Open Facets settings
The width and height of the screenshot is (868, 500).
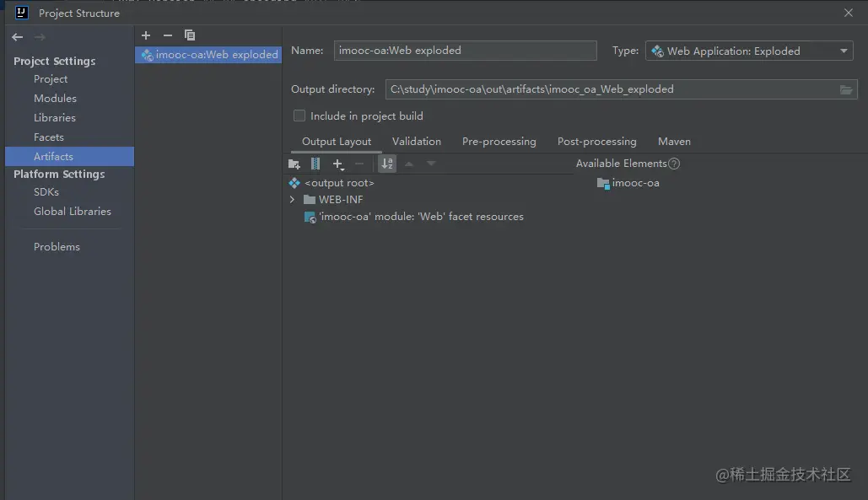[x=49, y=137]
